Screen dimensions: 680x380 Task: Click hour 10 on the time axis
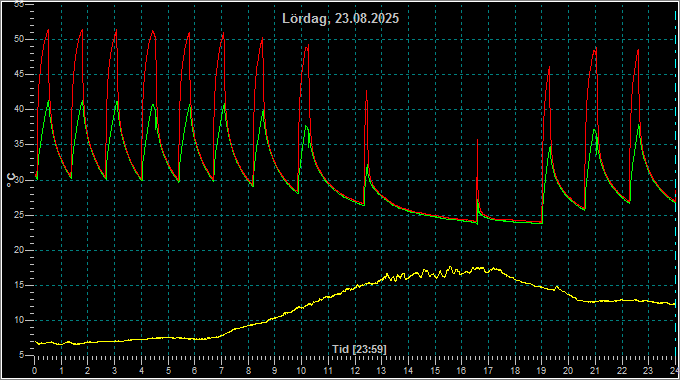[x=301, y=371]
